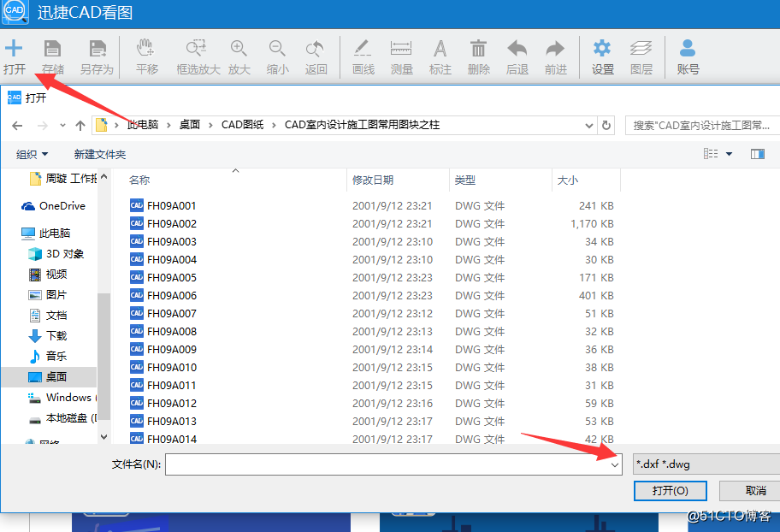Image resolution: width=780 pixels, height=532 pixels.
Task: Click the 前进 redo arrow icon
Action: click(555, 48)
